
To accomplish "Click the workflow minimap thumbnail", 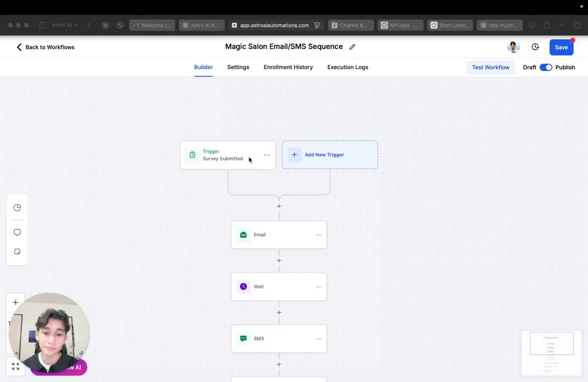I will (x=551, y=353).
